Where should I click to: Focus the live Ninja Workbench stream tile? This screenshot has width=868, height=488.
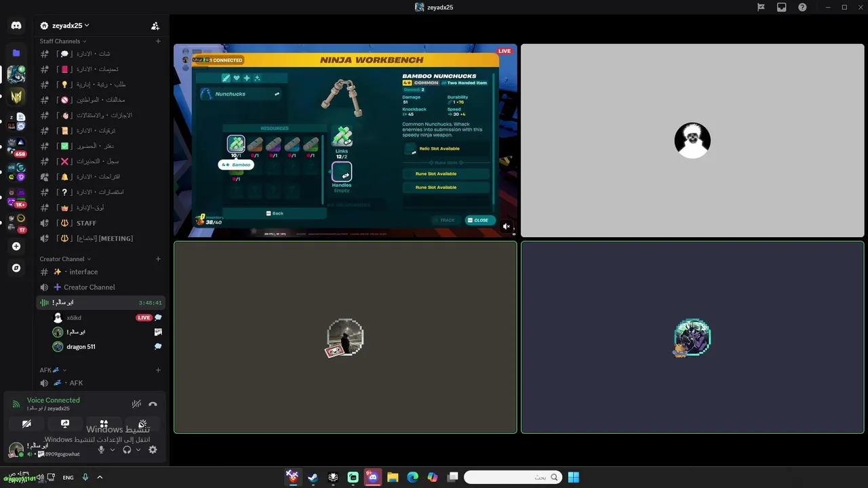point(345,140)
